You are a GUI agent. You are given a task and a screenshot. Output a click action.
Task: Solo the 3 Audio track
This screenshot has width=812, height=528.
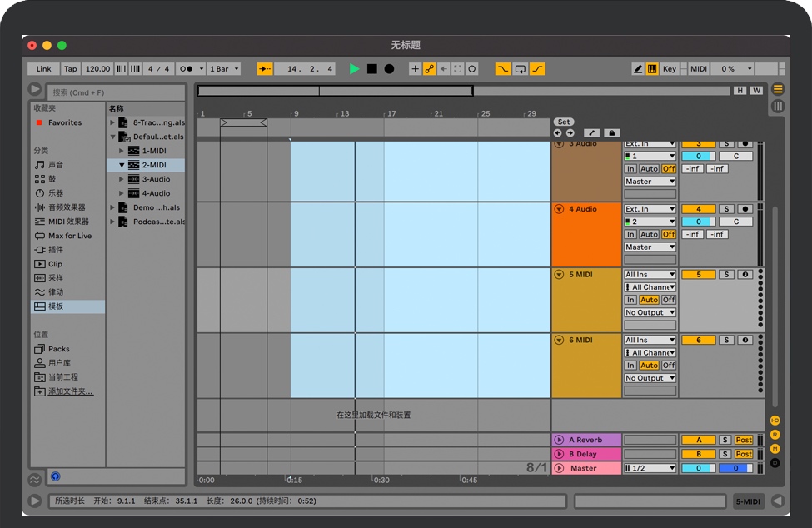pyautogui.click(x=727, y=143)
